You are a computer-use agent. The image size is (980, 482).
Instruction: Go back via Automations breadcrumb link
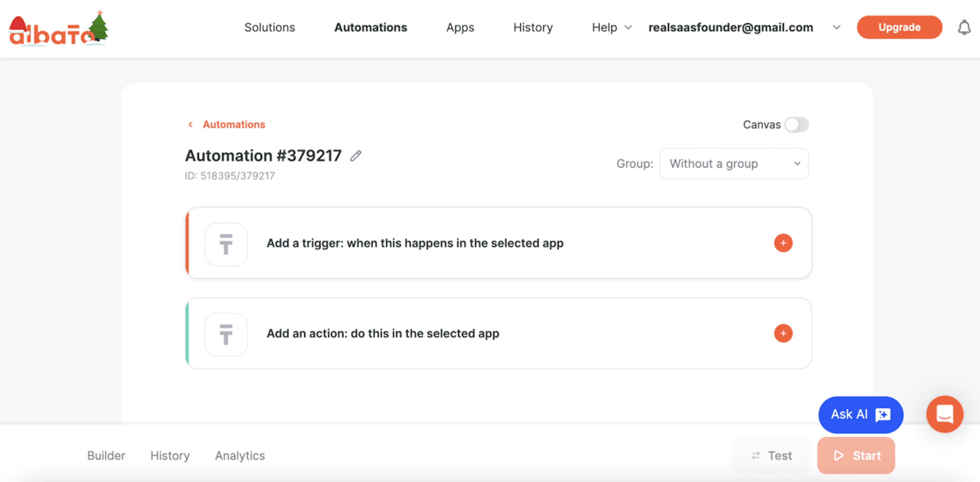pos(233,124)
